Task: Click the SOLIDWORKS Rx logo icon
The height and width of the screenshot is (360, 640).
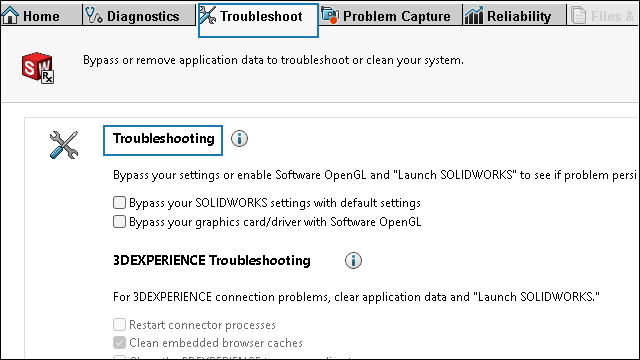Action: pyautogui.click(x=38, y=68)
